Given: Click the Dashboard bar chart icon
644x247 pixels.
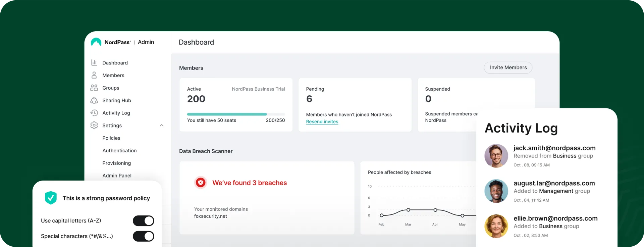Looking at the screenshot, I should click(x=94, y=63).
